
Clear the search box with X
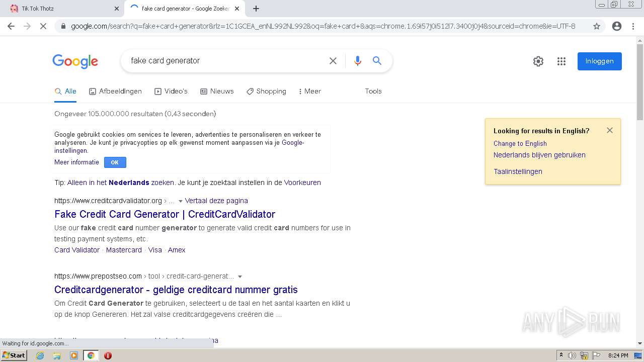point(333,61)
